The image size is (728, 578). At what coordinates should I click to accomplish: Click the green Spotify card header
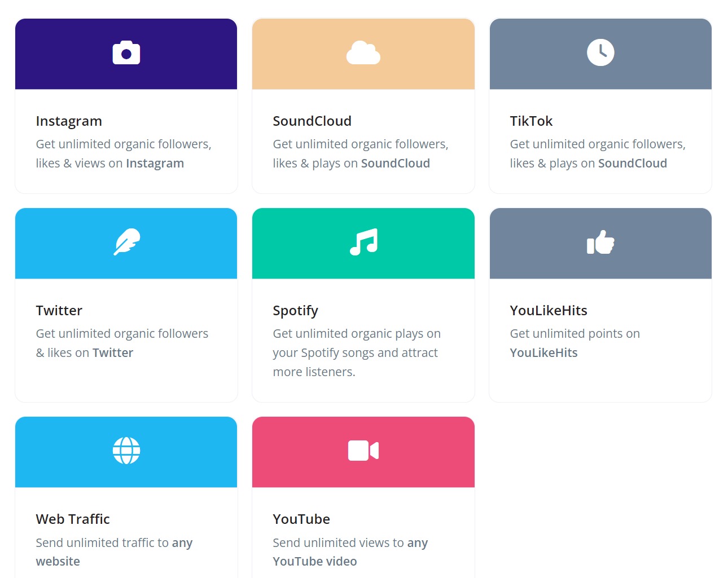pyautogui.click(x=363, y=244)
